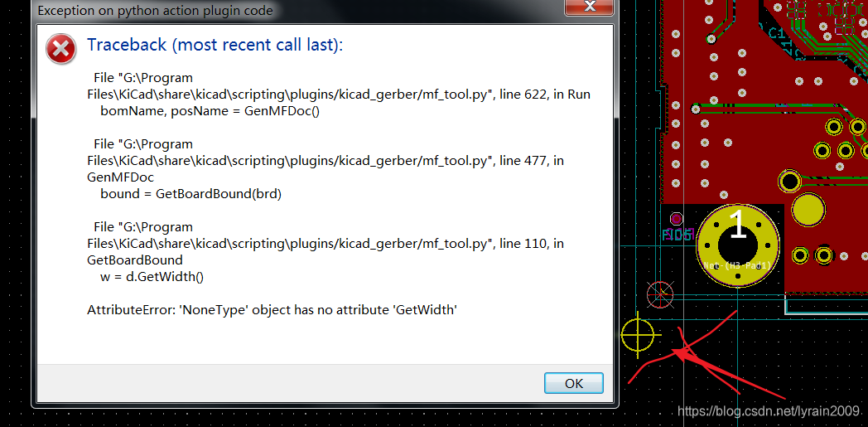
Task: Click the red error X icon
Action: 61,49
